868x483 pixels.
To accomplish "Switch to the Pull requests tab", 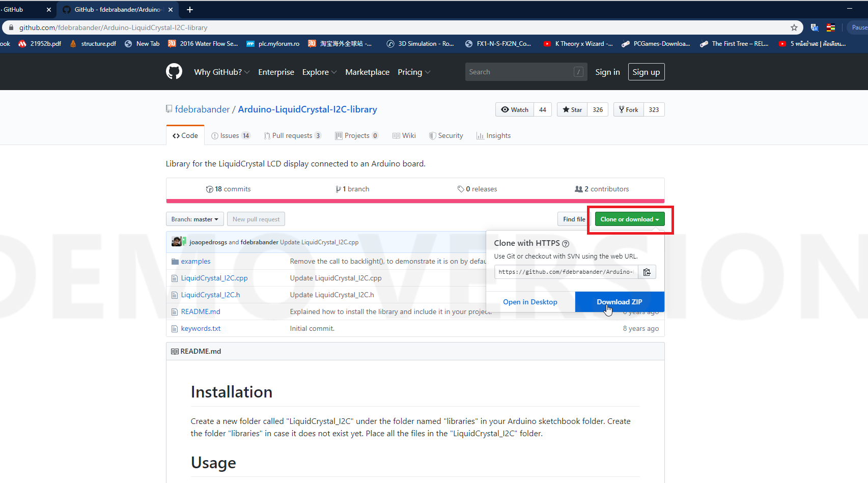I will [292, 135].
